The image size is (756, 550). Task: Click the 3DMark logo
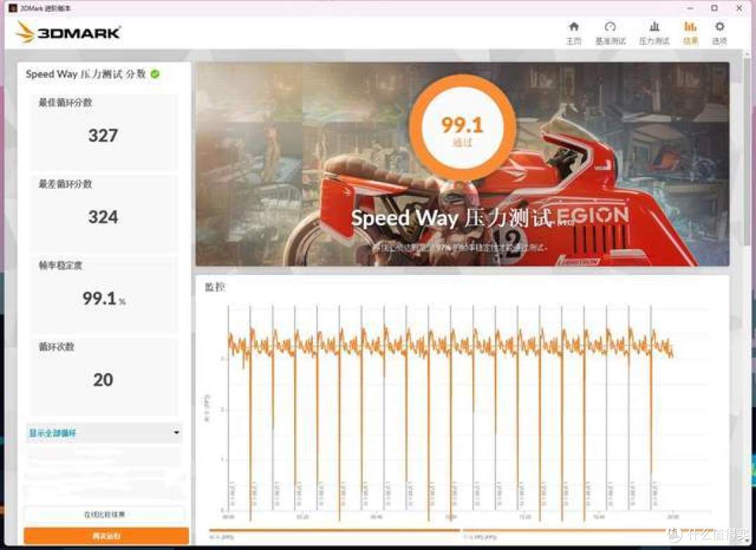pyautogui.click(x=68, y=32)
